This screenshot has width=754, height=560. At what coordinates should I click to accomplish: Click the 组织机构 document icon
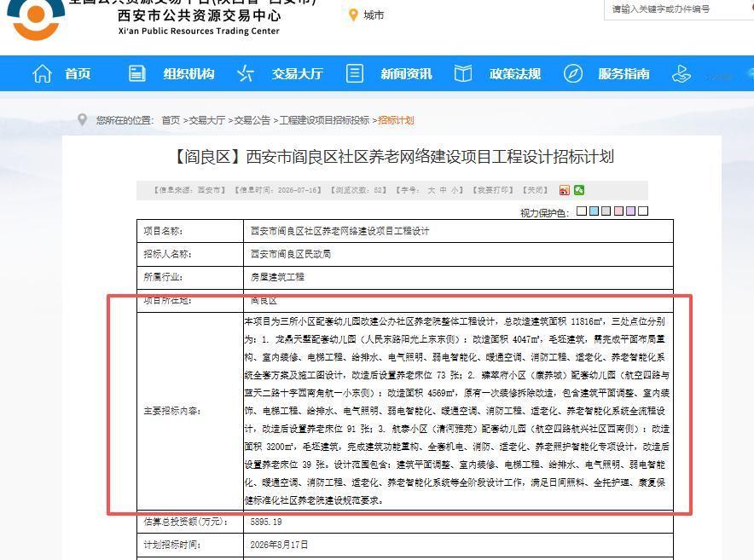[137, 73]
